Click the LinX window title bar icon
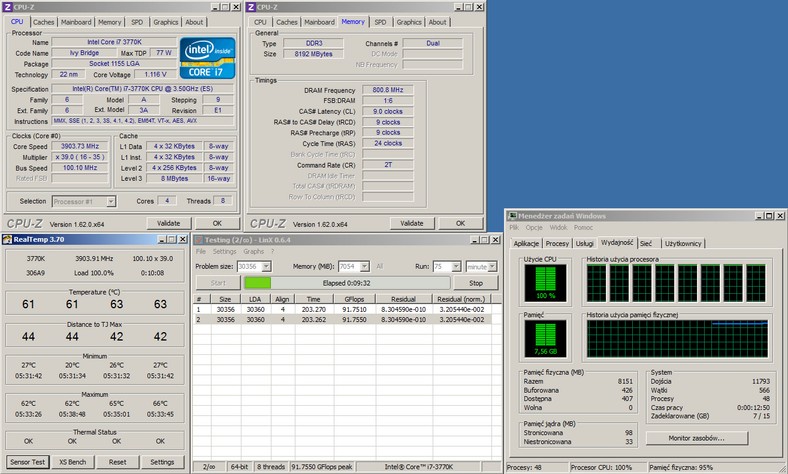 (200, 239)
